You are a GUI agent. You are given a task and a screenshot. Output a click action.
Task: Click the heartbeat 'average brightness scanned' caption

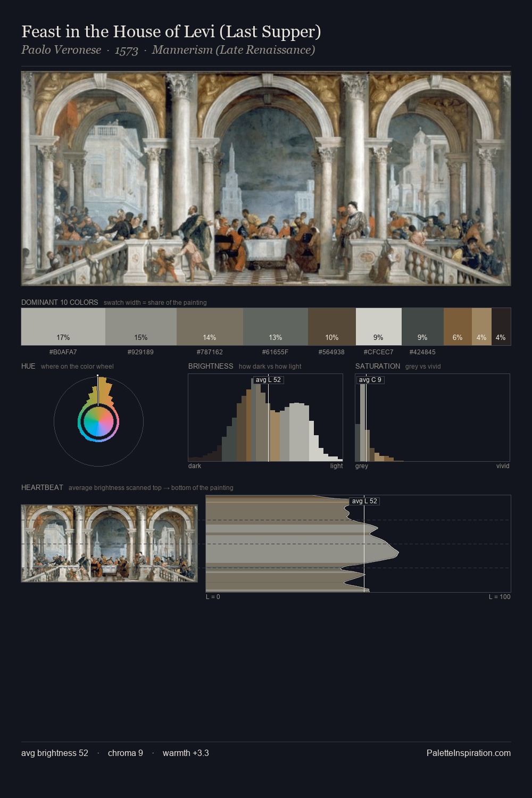pos(151,488)
